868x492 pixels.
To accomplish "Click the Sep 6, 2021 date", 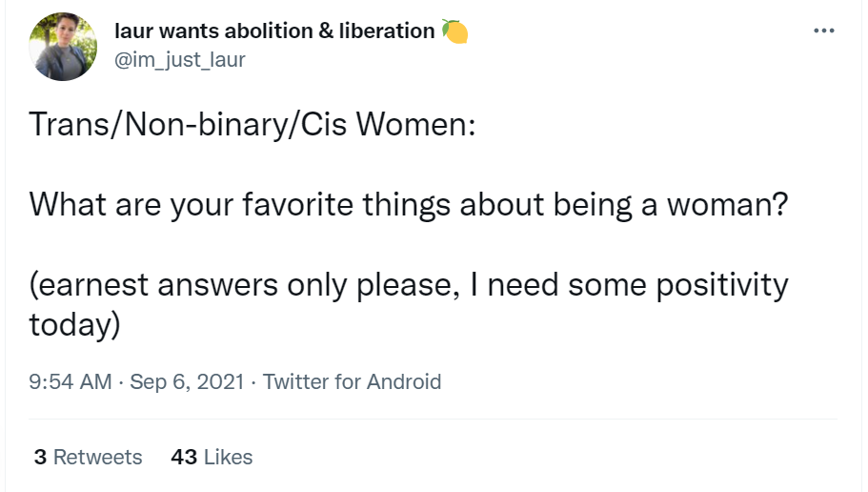I will [x=191, y=382].
